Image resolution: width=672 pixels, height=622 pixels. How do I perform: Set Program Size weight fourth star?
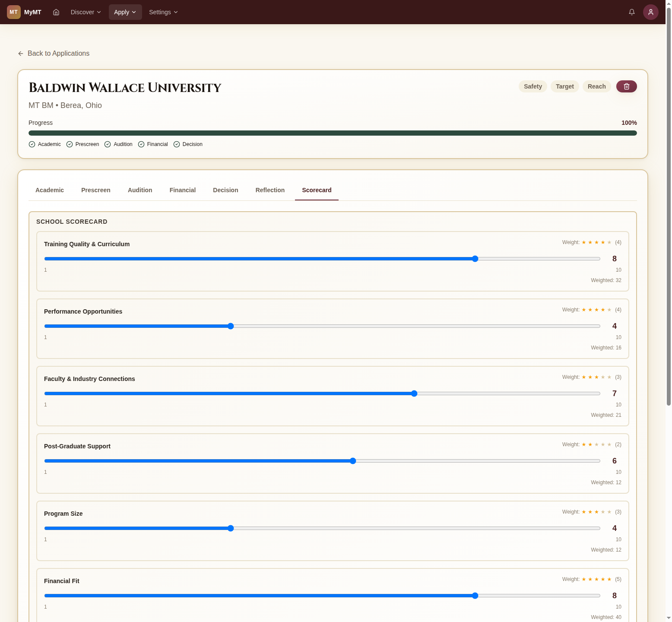click(603, 512)
